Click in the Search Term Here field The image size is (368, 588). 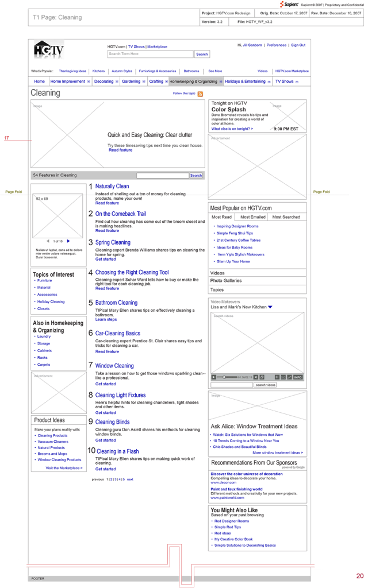[x=150, y=54]
